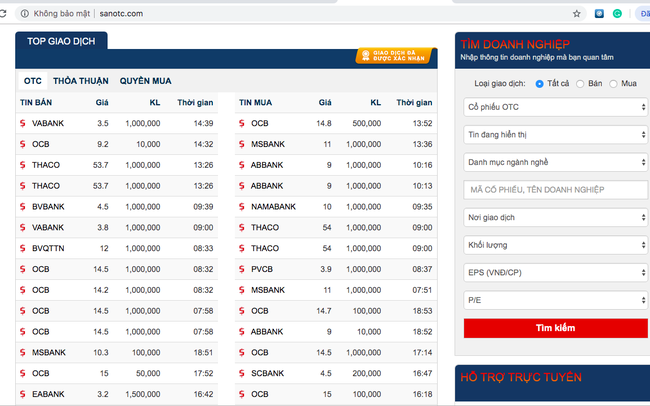Viewport: 650px width, 406px height.
Task: Open the Nơi giao dịch dropdown
Action: (555, 217)
